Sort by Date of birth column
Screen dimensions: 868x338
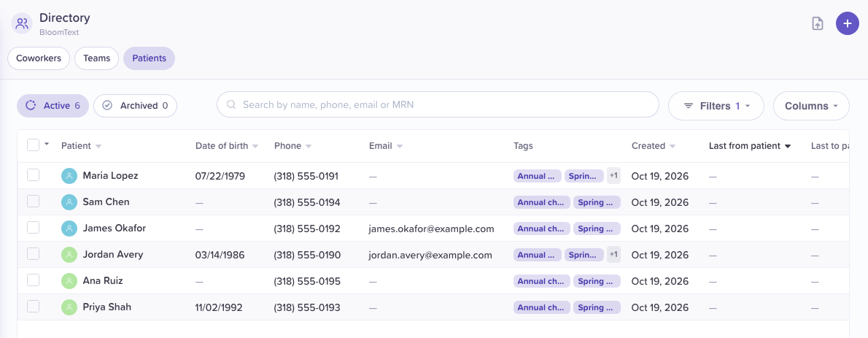[226, 146]
